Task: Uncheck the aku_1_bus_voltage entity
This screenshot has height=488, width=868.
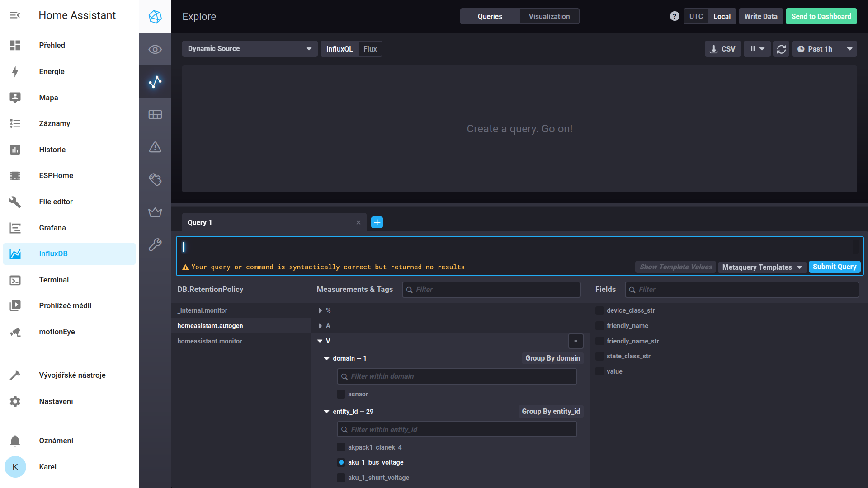Action: coord(341,462)
